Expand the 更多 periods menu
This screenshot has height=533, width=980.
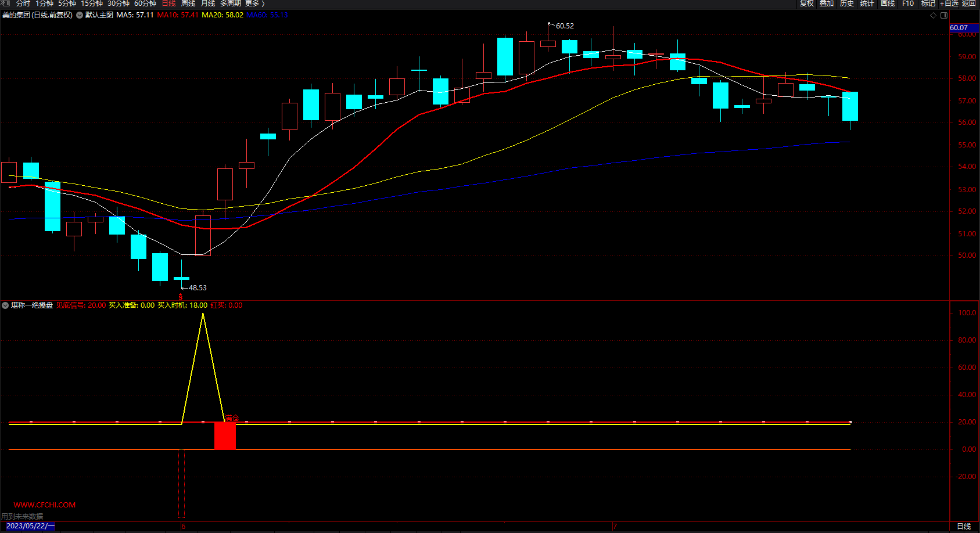(x=254, y=3)
